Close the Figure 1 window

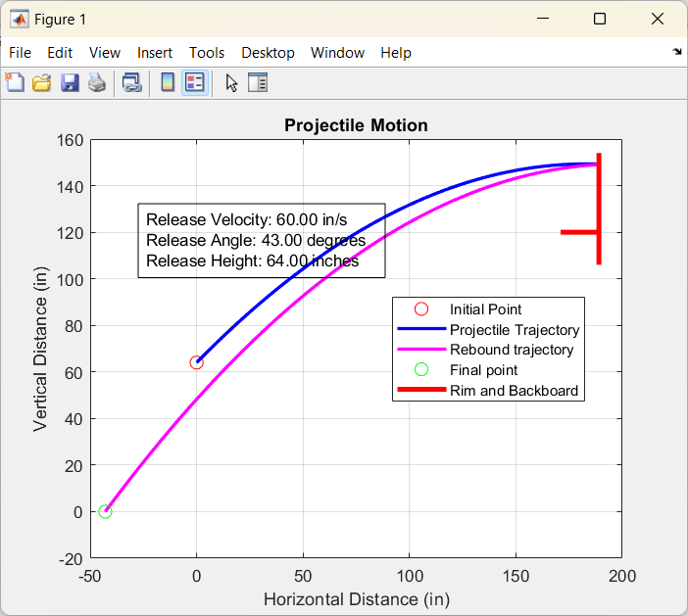tap(658, 19)
